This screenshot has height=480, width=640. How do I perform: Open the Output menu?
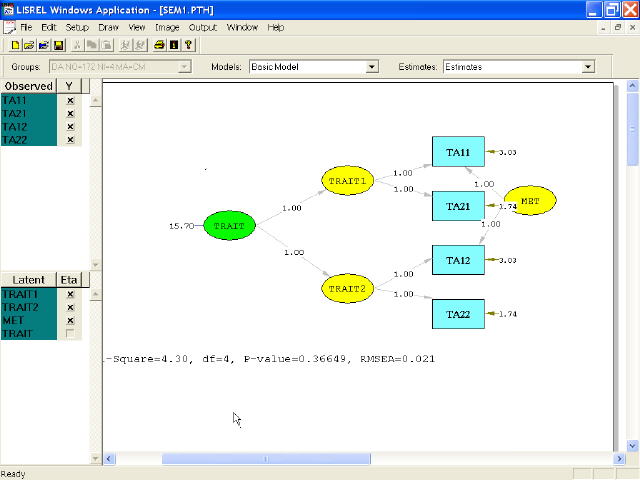pos(203,27)
